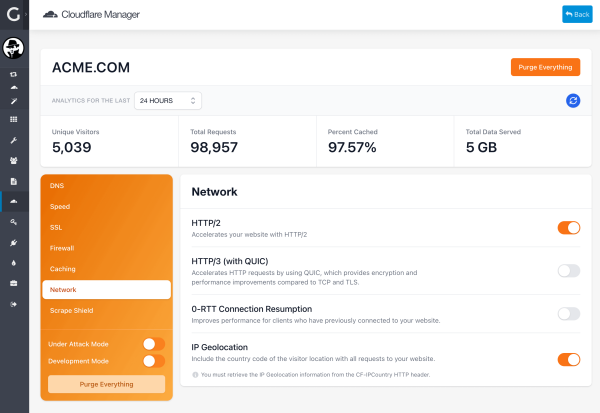The image size is (600, 413).
Task: Click the Cloudflare Manager title text
Action: tap(100, 15)
